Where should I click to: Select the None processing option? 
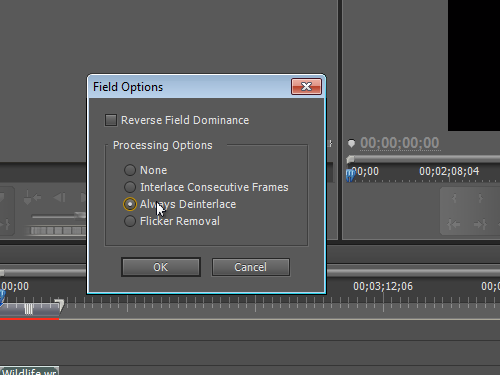tap(130, 170)
